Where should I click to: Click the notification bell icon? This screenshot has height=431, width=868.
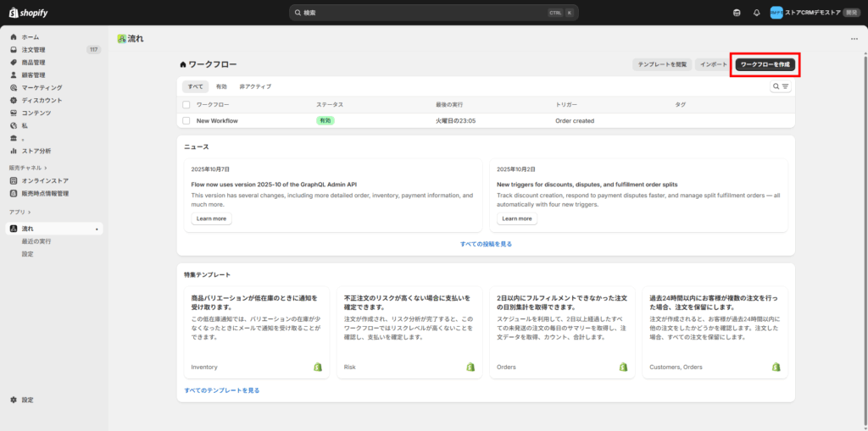(756, 13)
